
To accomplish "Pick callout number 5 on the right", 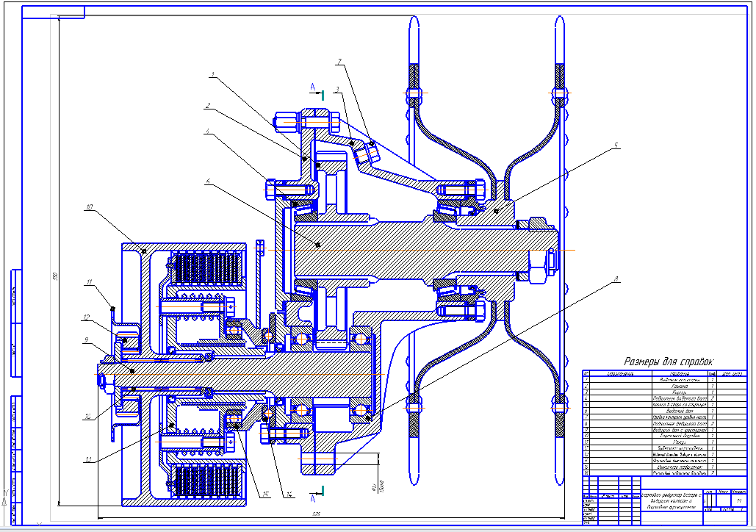I will pyautogui.click(x=616, y=145).
